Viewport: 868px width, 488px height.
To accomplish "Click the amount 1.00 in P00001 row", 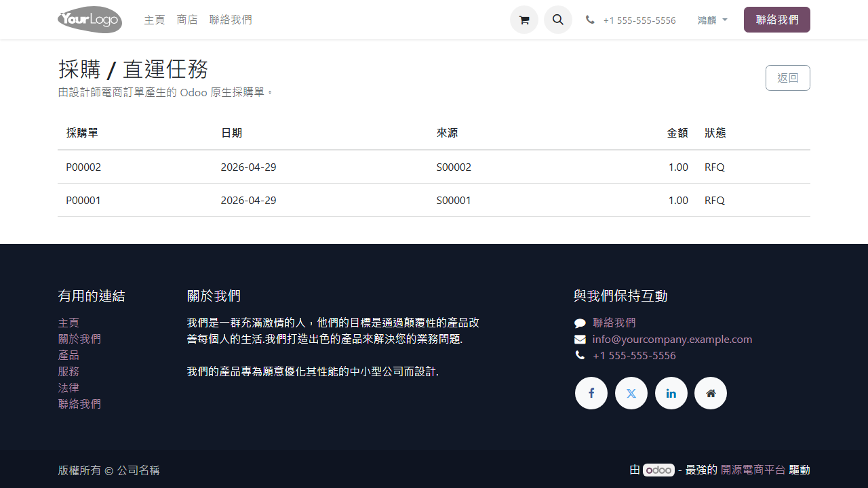I will 678,200.
